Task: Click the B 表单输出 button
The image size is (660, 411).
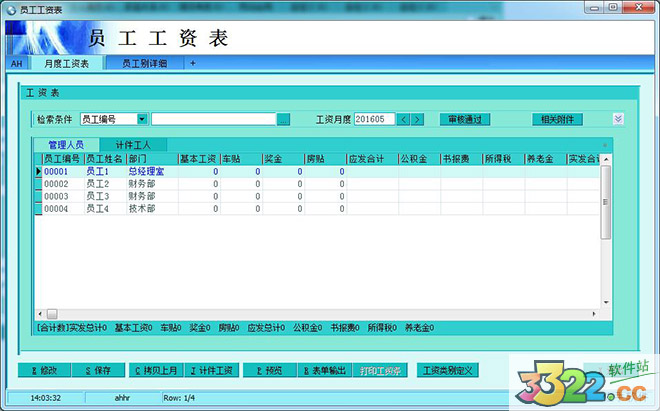Action: [325, 370]
